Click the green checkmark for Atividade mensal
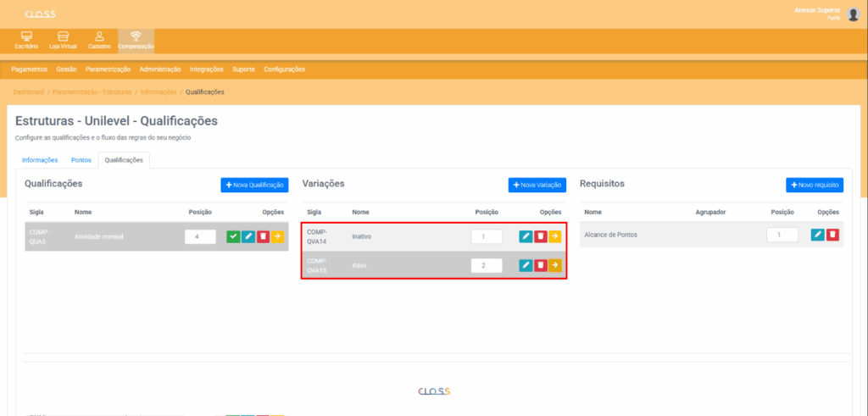The image size is (868, 416). (233, 236)
